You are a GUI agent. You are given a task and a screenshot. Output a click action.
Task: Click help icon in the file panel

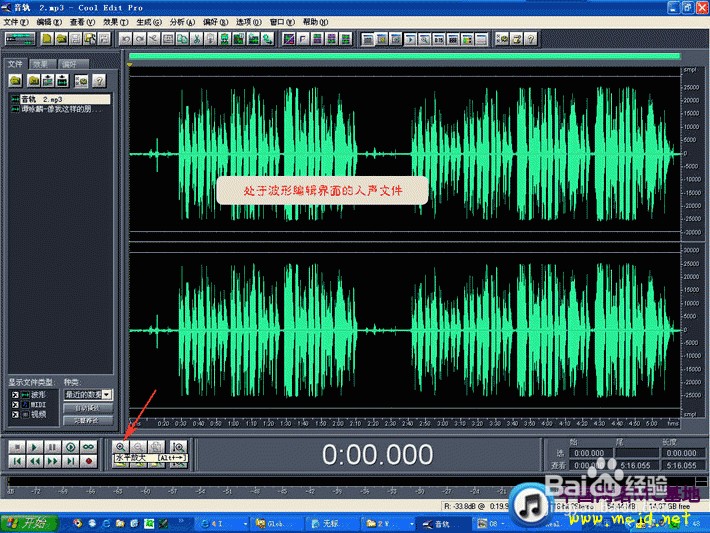pos(99,81)
